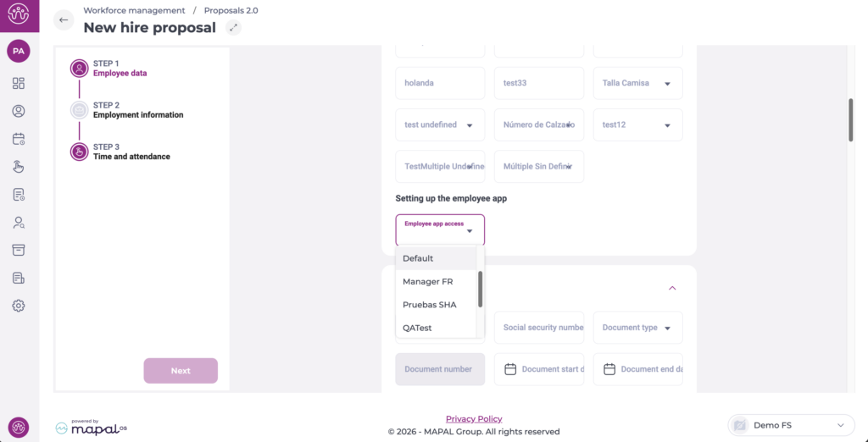Choose the Pruebas SHA option
The height and width of the screenshot is (442, 868).
pyautogui.click(x=430, y=305)
